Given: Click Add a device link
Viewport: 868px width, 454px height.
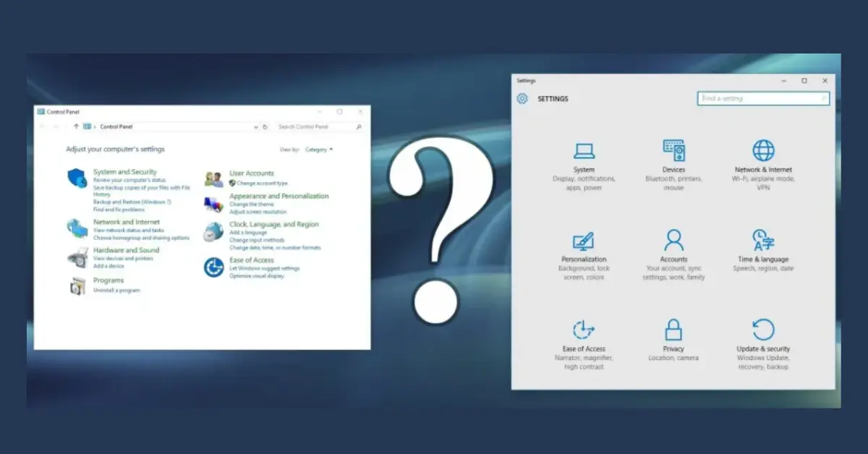Looking at the screenshot, I should 109,266.
